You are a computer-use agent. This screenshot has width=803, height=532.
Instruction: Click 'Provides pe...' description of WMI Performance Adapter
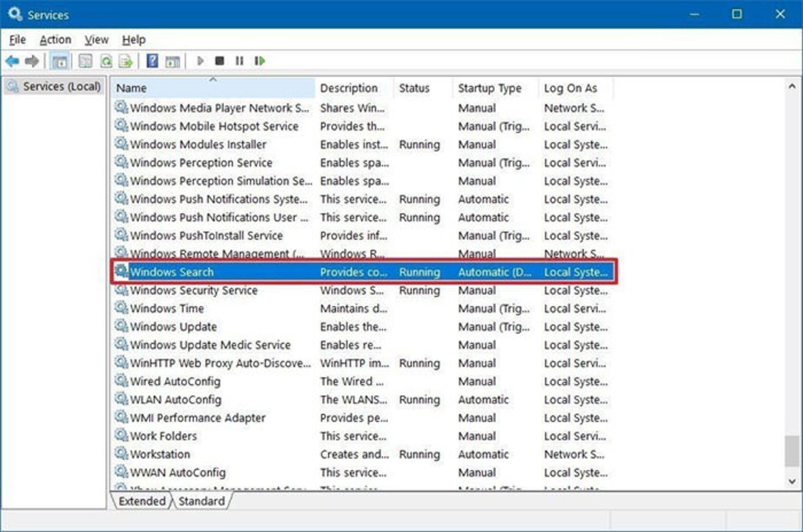354,418
